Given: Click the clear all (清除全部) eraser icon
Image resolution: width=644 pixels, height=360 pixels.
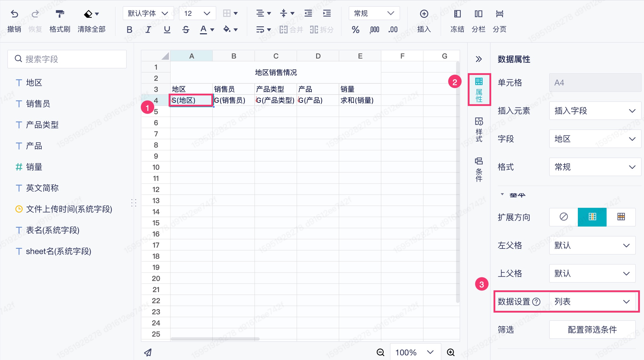Looking at the screenshot, I should click(88, 14).
